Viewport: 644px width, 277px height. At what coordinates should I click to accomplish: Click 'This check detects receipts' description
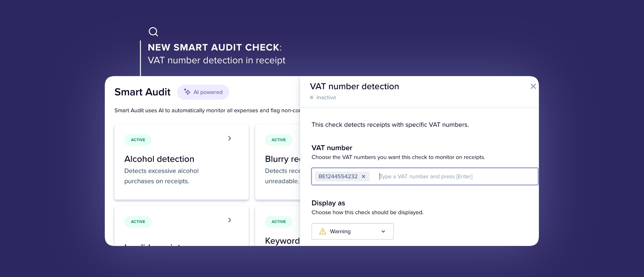[x=390, y=125]
